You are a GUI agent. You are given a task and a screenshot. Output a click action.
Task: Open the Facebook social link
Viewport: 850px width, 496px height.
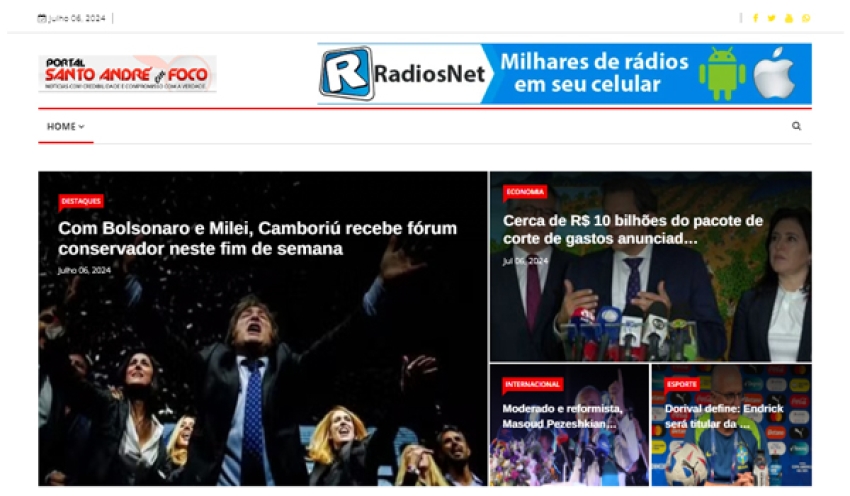coord(755,18)
